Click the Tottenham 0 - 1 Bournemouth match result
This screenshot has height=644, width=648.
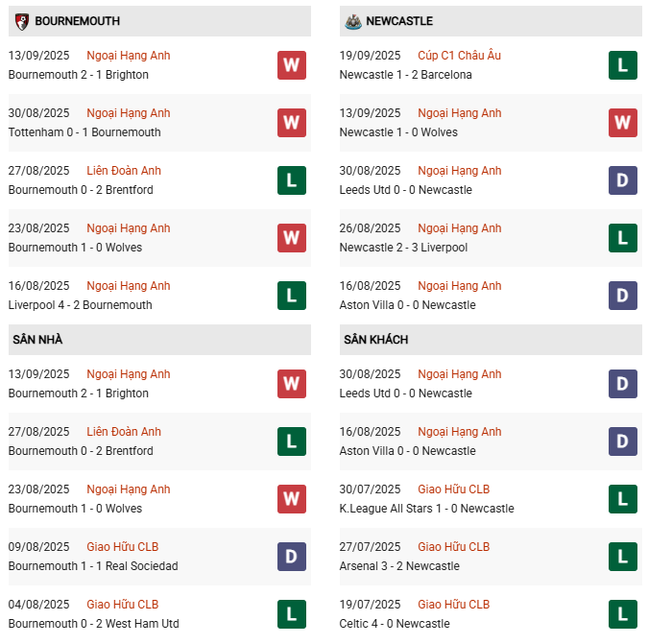pos(84,132)
